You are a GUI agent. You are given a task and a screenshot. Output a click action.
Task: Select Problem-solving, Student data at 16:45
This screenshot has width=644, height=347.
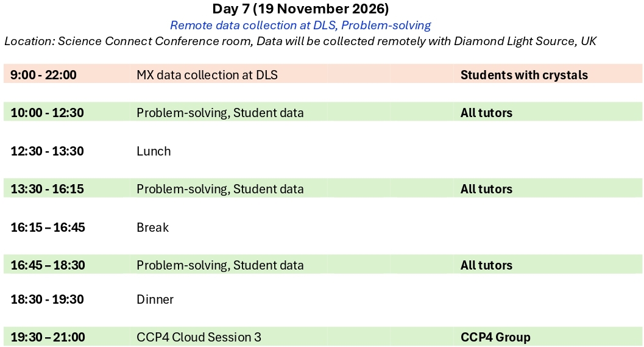pyautogui.click(x=220, y=265)
